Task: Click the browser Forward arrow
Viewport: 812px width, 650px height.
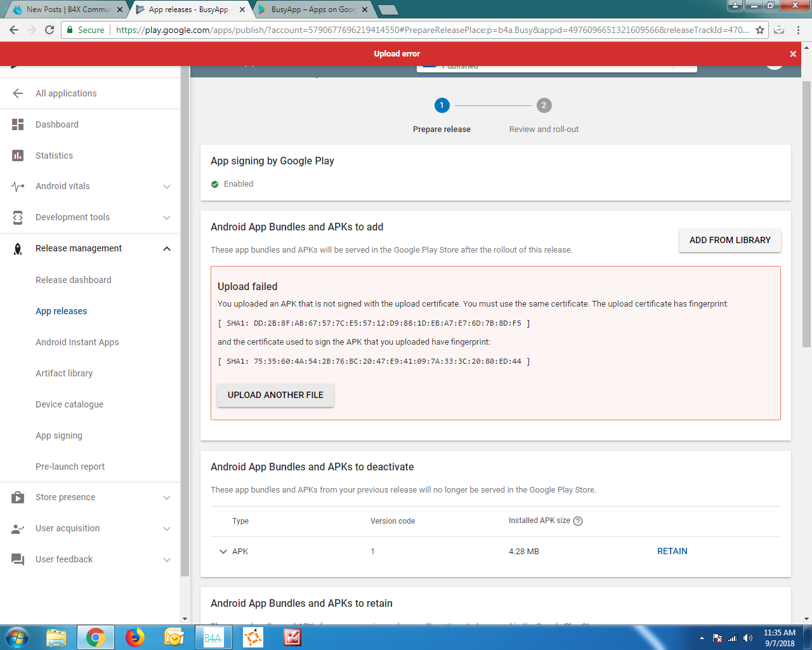Action: [32, 30]
